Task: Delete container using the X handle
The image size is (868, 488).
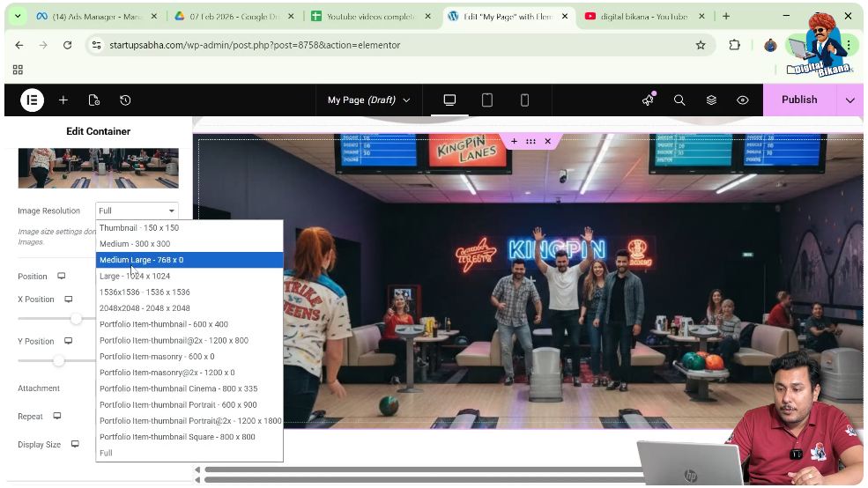Action: coord(547,141)
